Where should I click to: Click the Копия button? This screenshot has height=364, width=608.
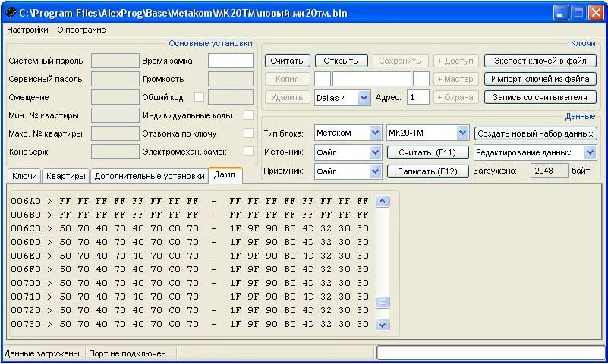point(288,79)
